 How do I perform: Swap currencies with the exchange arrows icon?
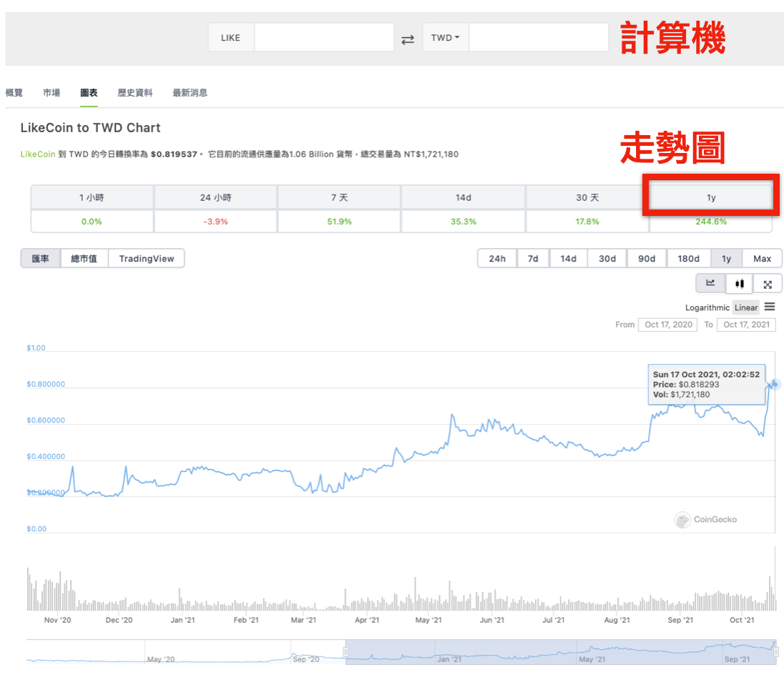[408, 39]
